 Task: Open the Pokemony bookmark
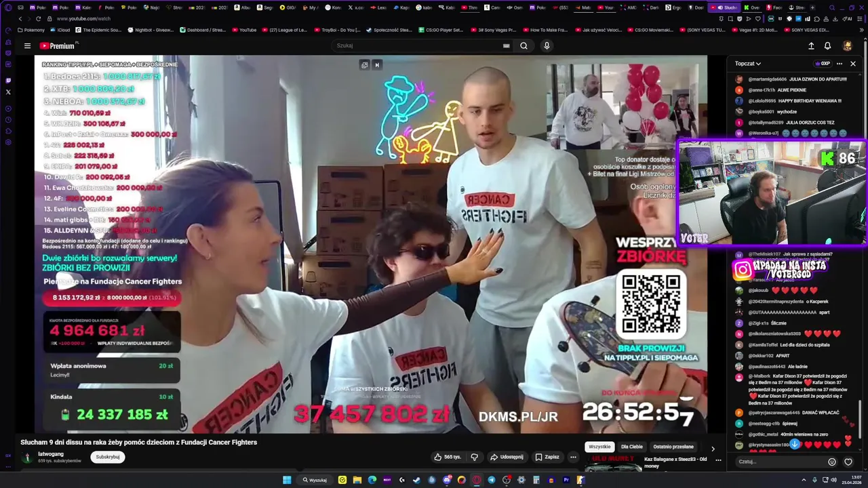[x=31, y=30]
